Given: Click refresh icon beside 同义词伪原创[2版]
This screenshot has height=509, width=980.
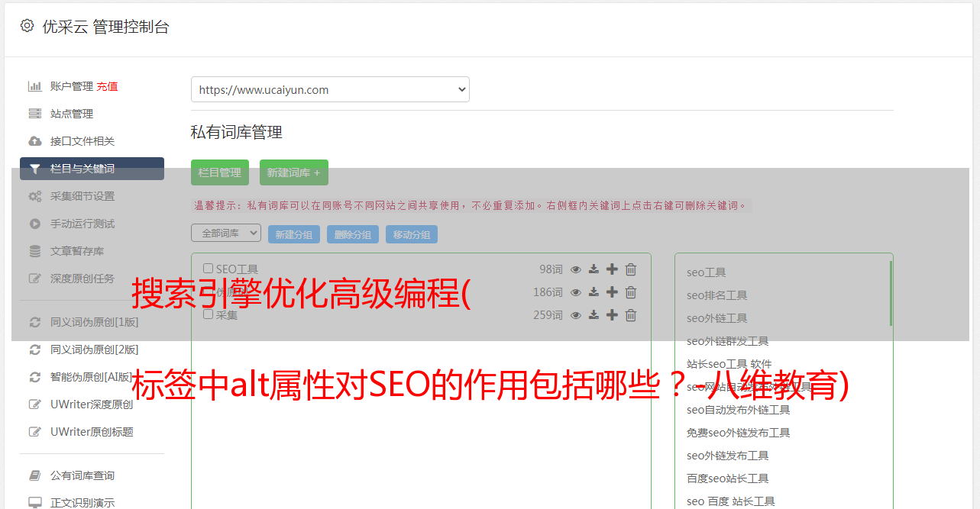Looking at the screenshot, I should [x=35, y=350].
